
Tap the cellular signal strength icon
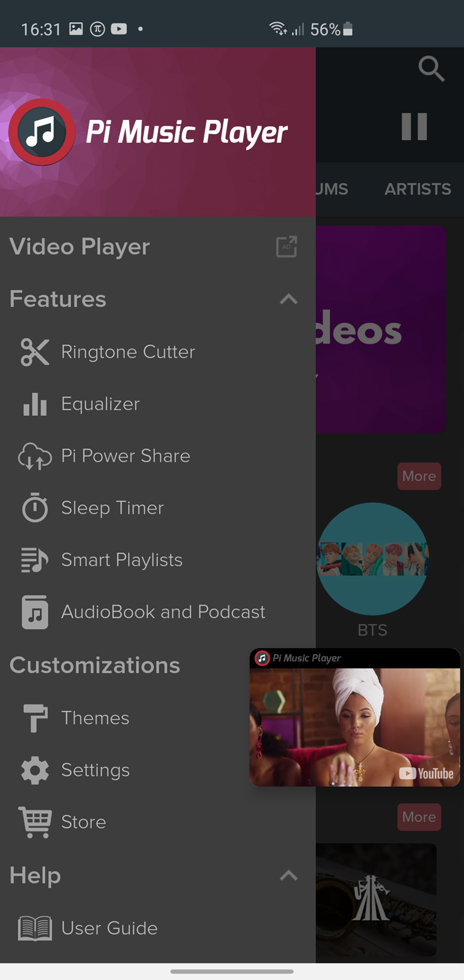[297, 29]
